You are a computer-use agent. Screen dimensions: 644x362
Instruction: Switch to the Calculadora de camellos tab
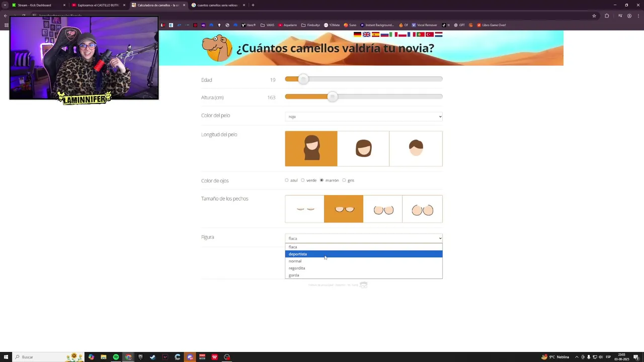point(158,5)
